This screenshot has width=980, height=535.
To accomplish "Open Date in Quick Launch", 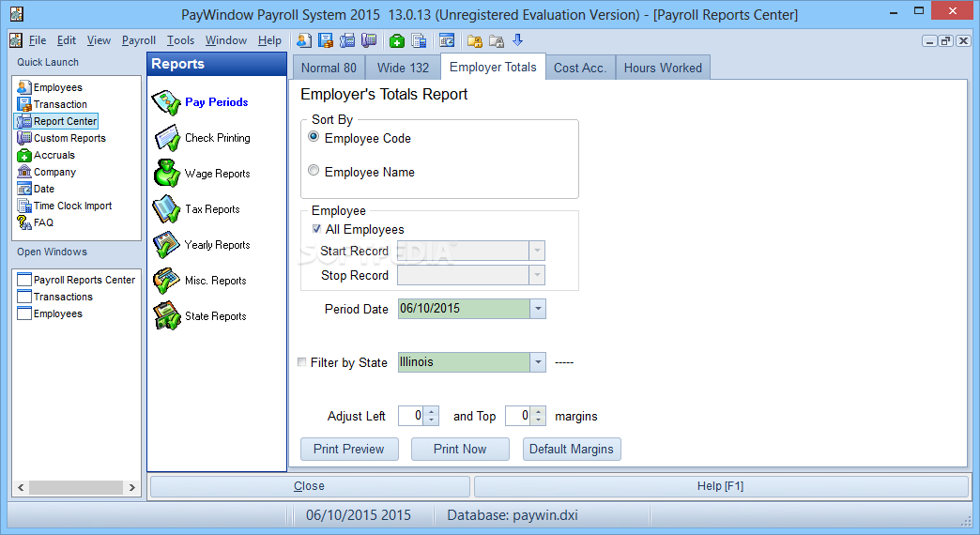I will (37, 189).
